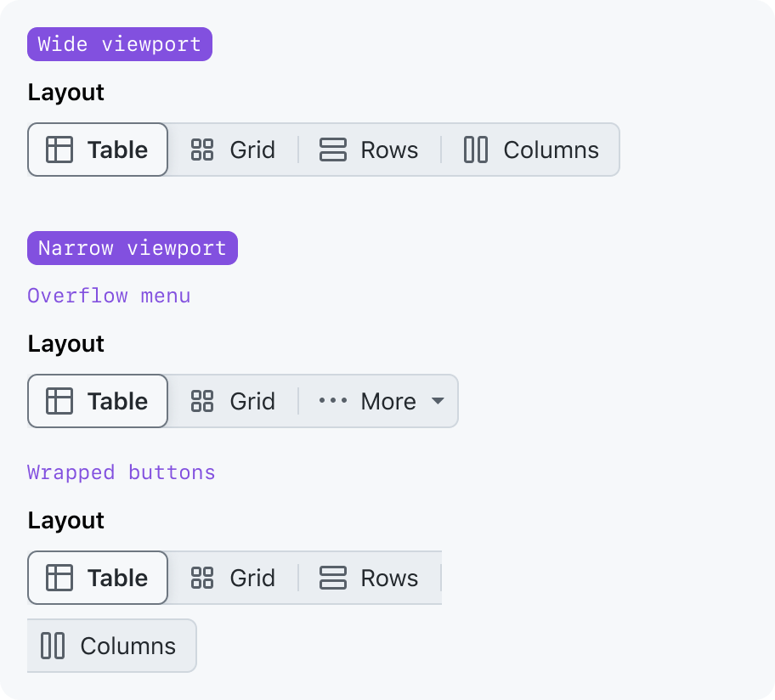
Task: Click the Grid icon in wide viewport control
Action: coord(202,150)
